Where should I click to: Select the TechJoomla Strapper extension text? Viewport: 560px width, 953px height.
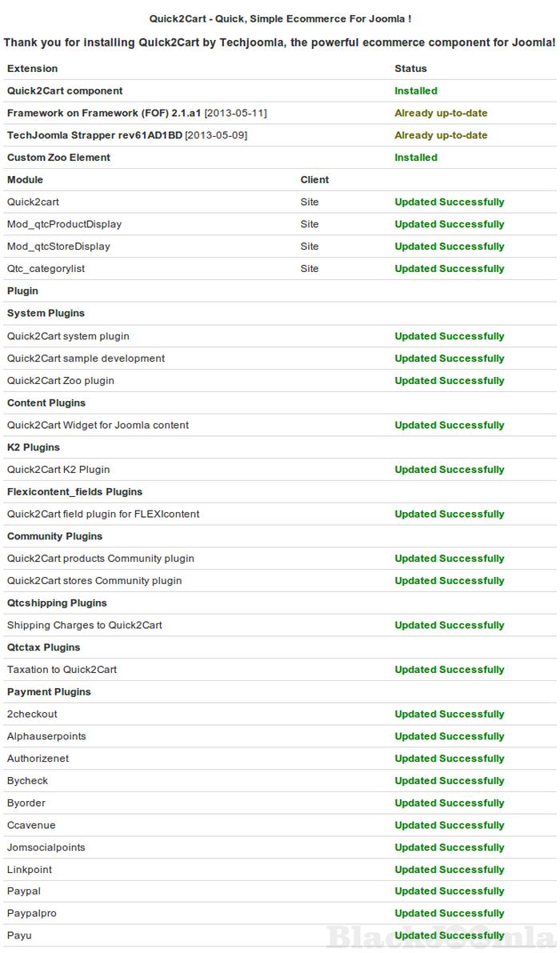point(94,135)
